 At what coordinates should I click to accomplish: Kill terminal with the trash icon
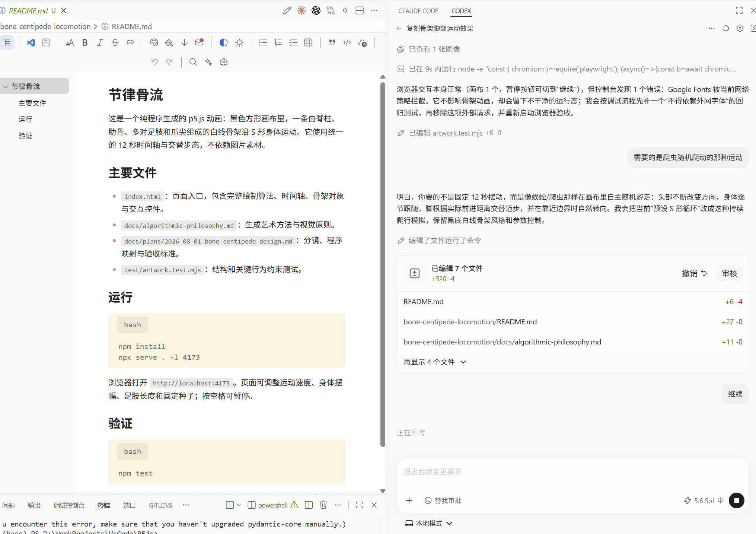click(323, 505)
